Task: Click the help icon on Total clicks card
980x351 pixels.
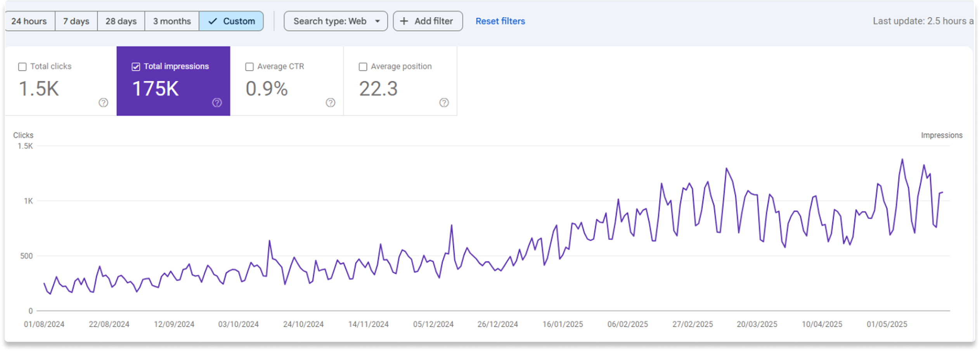Action: pos(103,103)
